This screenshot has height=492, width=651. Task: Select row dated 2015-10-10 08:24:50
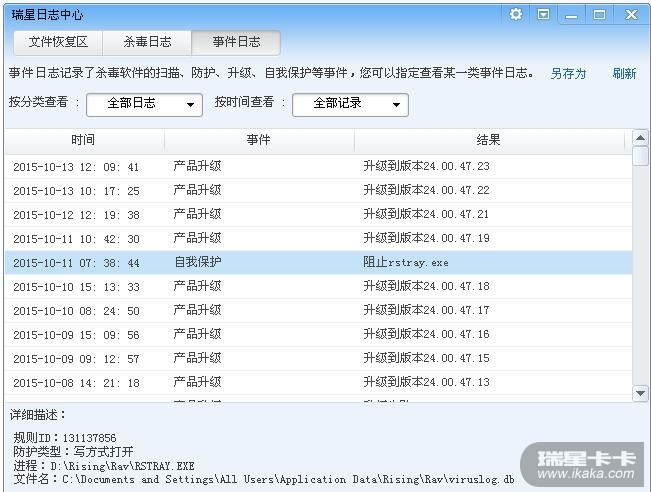[x=319, y=311]
